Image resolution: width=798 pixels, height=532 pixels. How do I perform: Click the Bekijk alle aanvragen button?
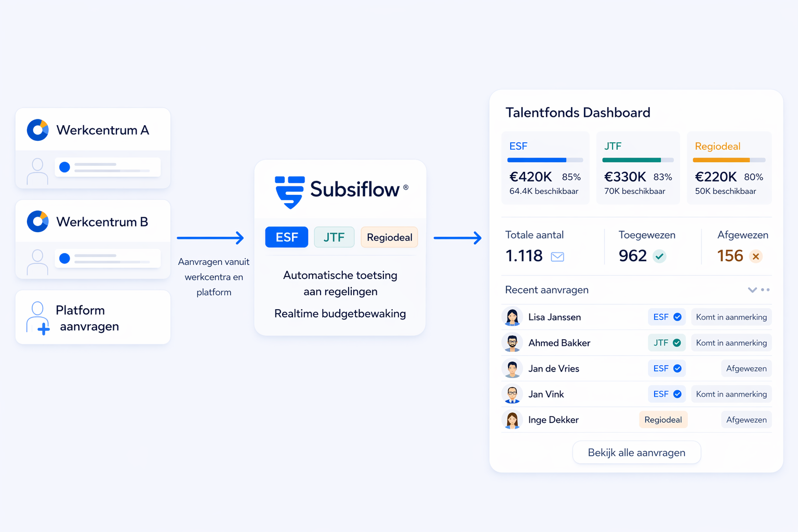pos(636,453)
